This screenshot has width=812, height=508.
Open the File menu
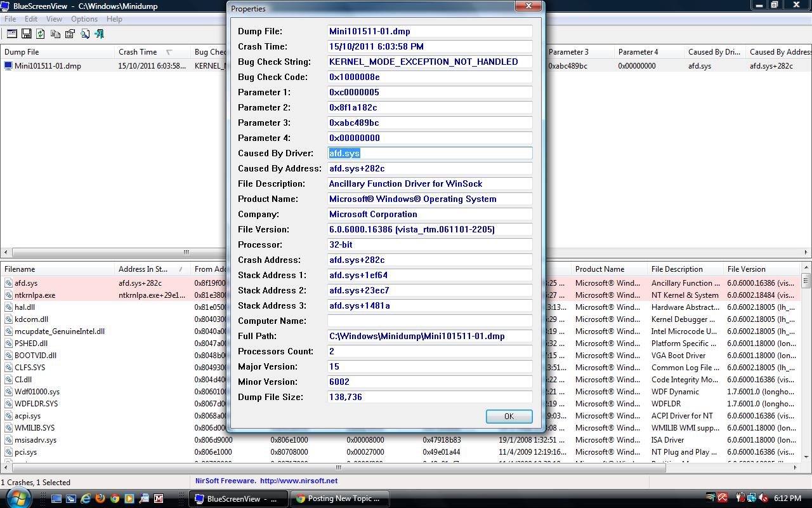10,19
